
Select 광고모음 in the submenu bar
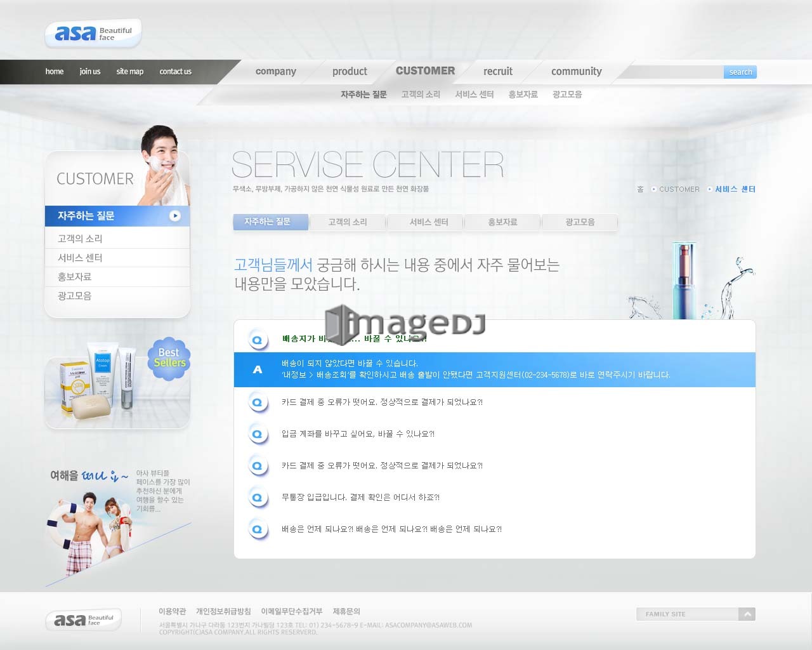point(567,95)
